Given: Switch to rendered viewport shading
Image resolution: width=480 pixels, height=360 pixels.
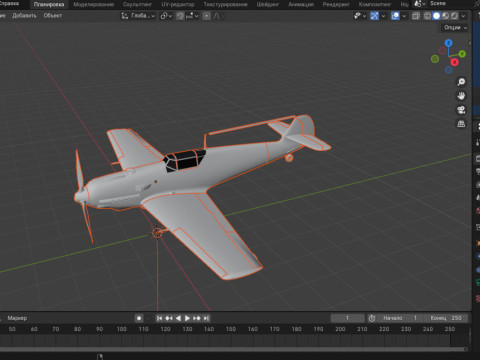Looking at the screenshot, I should click(x=454, y=16).
